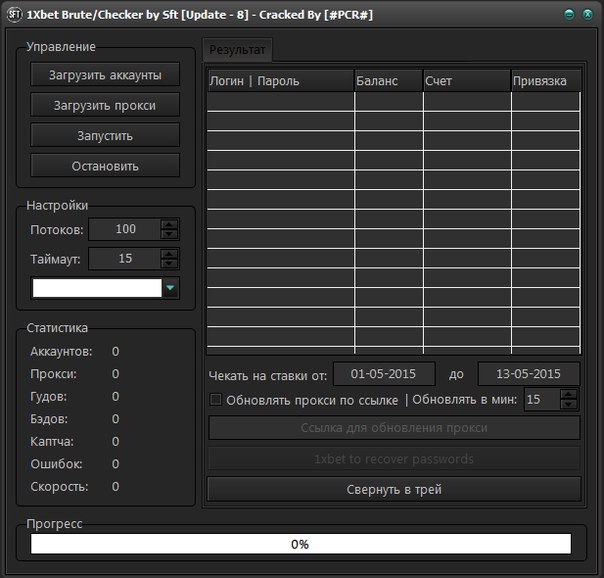Increase the Потоков value with the up arrow

(x=169, y=224)
